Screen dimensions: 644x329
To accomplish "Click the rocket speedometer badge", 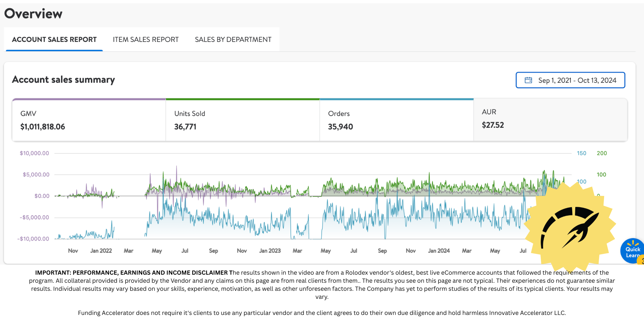I will 570,227.
